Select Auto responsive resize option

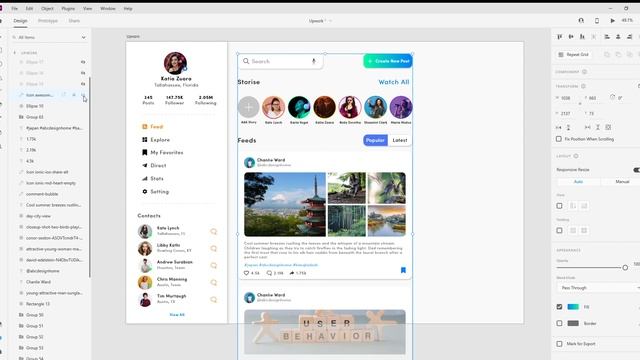[x=578, y=182]
